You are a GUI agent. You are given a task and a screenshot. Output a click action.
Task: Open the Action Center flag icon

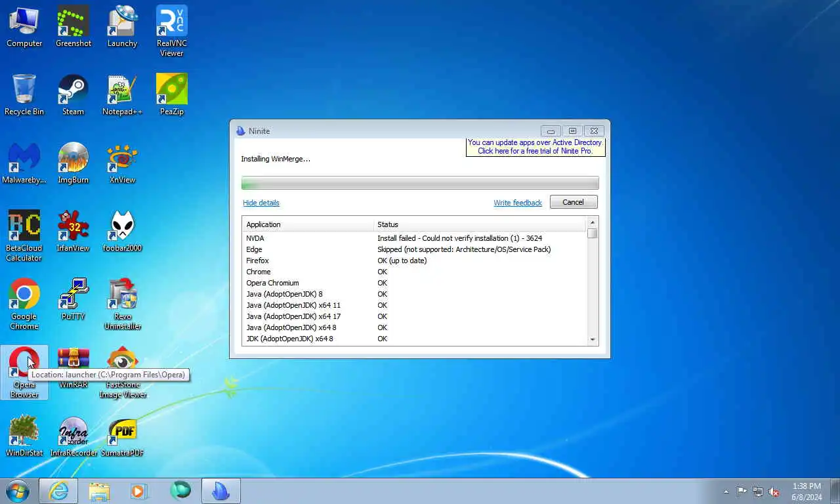(742, 492)
